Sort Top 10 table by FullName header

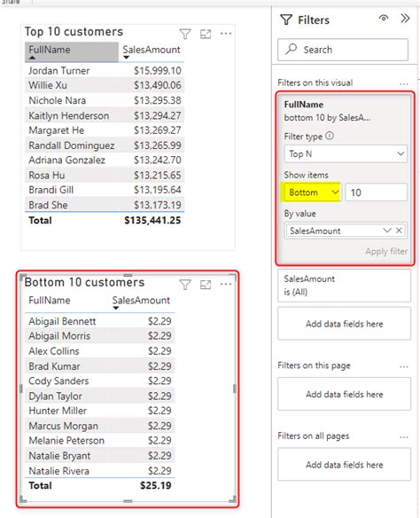pyautogui.click(x=72, y=51)
